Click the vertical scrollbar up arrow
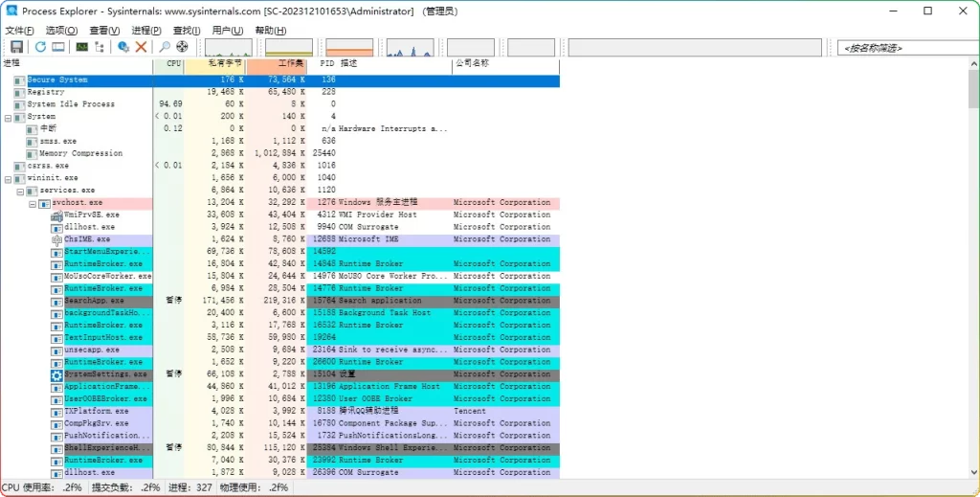The width and height of the screenshot is (980, 497). pos(973,64)
